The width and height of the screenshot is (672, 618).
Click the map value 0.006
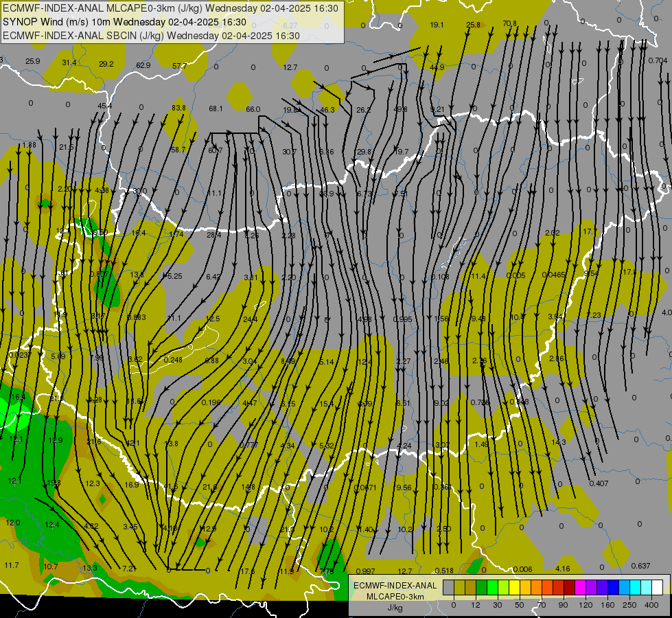coord(522,569)
